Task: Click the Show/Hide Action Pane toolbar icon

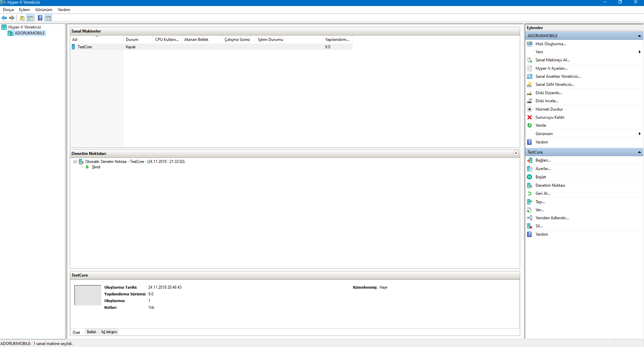Action: tap(48, 18)
